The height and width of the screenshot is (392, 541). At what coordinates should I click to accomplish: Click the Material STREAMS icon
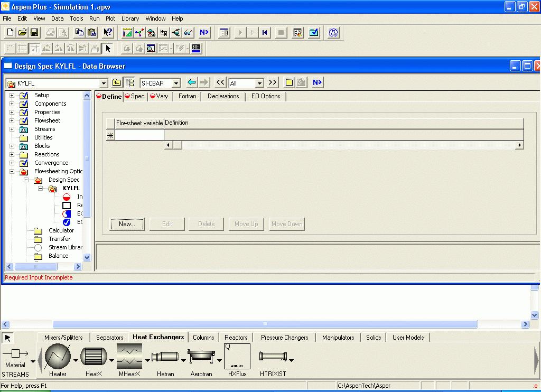coord(15,353)
